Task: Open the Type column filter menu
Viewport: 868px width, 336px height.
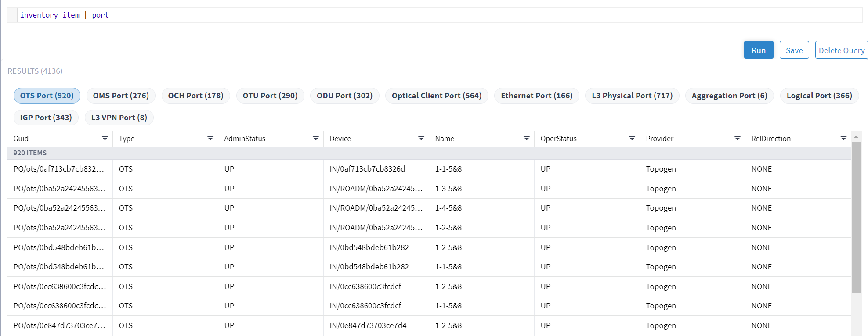Action: [210, 138]
